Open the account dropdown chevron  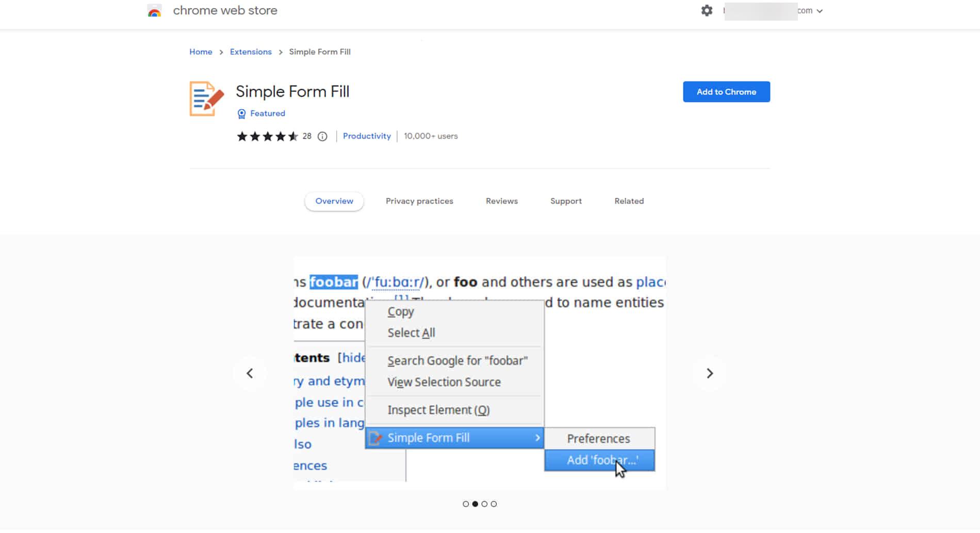point(820,10)
